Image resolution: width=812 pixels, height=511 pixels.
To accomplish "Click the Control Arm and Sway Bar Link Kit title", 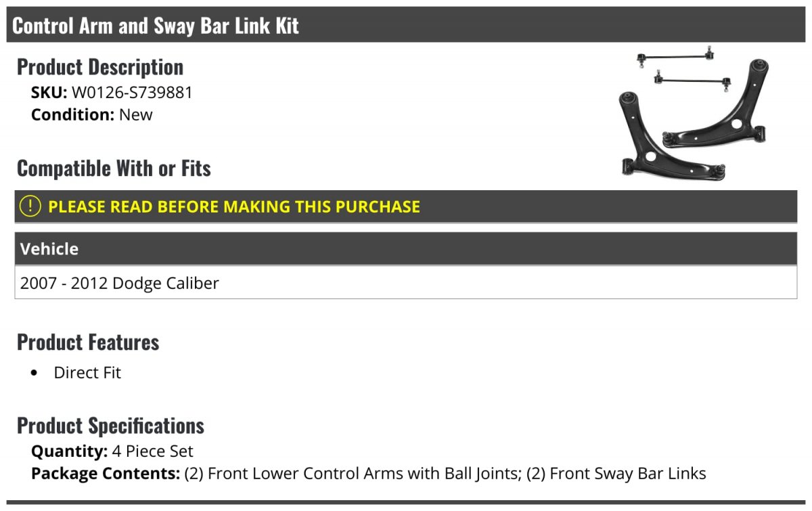I will pyautogui.click(x=156, y=26).
